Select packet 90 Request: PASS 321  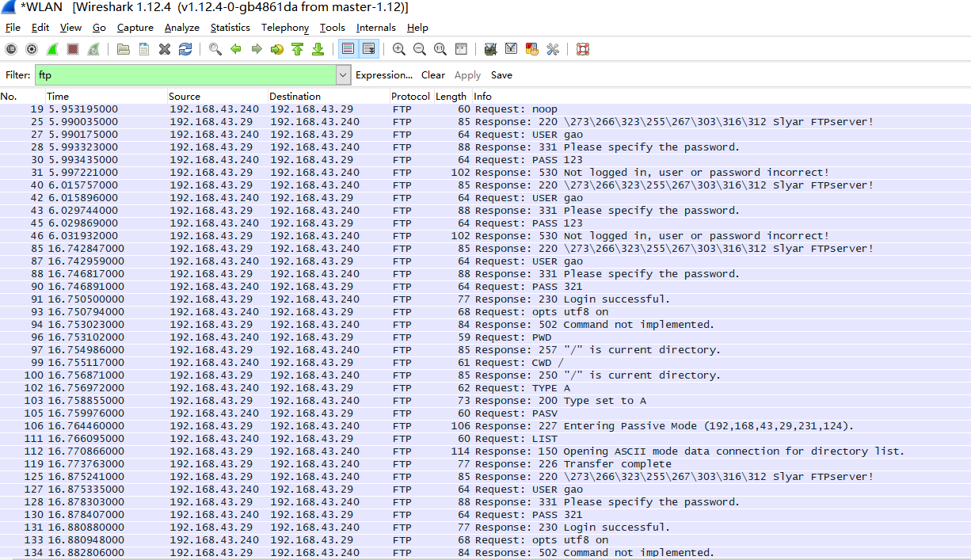485,287
